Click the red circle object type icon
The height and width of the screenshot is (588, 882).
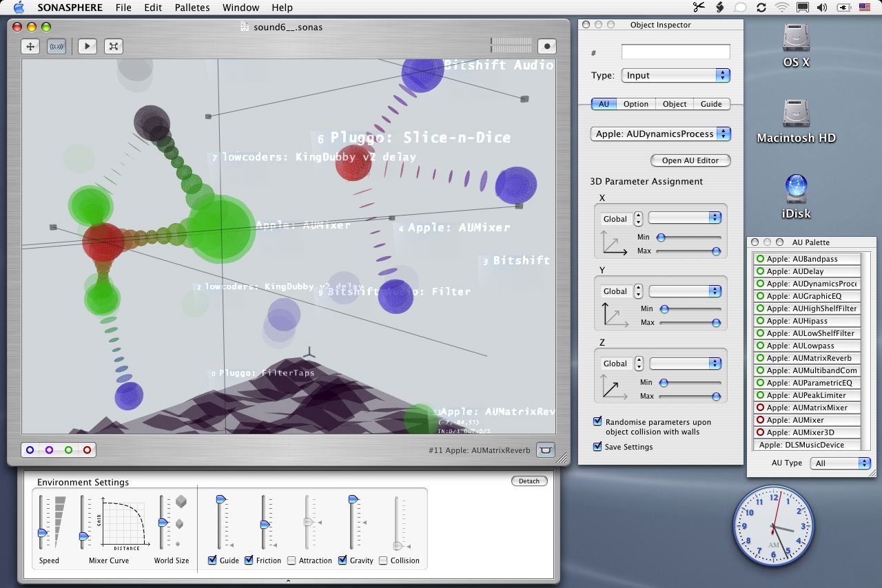point(87,450)
